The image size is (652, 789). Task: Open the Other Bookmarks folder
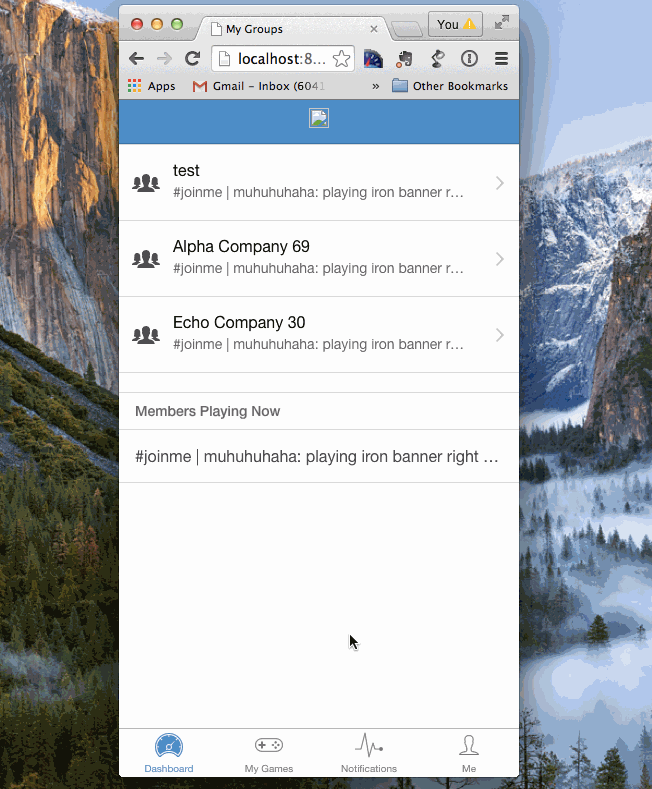pyautogui.click(x=450, y=86)
